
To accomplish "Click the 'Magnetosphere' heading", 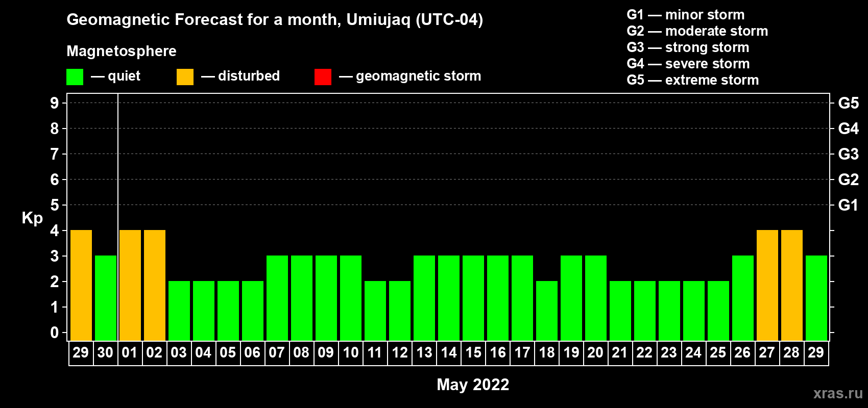I will pyautogui.click(x=122, y=51).
